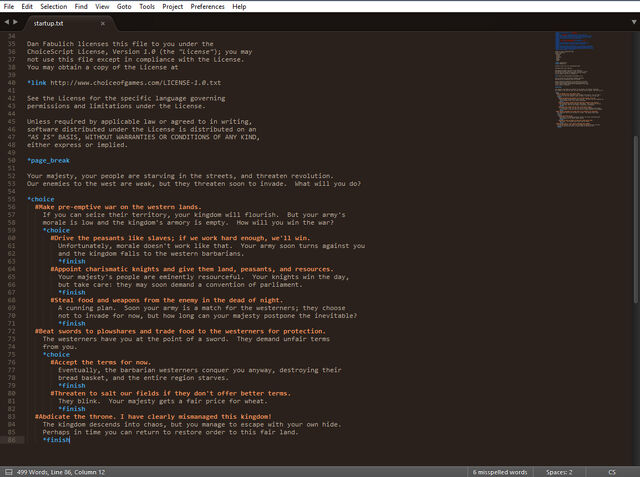
Task: Click the *page_break command line
Action: (x=48, y=160)
